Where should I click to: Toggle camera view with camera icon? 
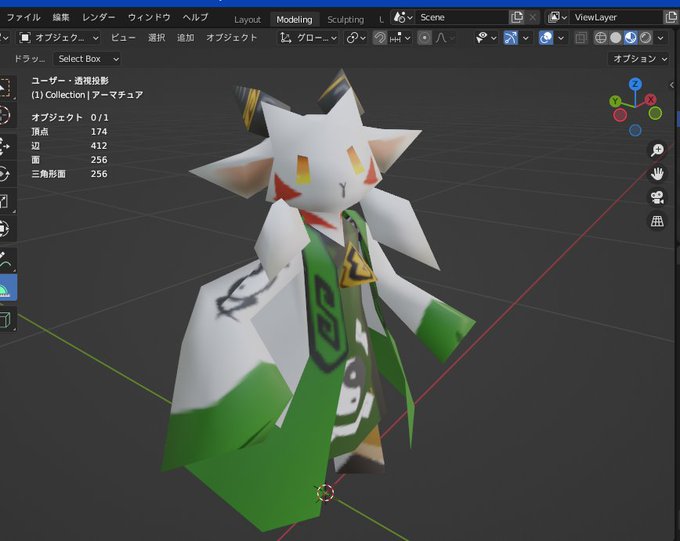click(x=657, y=197)
